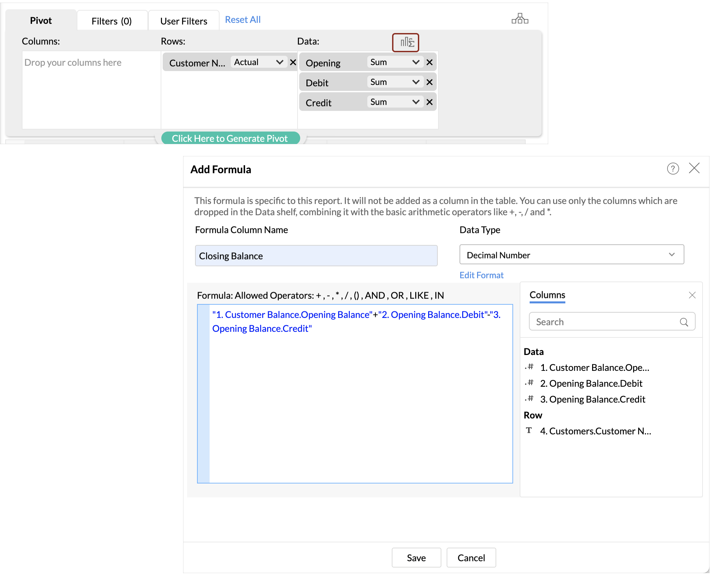This screenshot has height=587, width=728.
Task: Click the Edit Format link
Action: tap(481, 275)
